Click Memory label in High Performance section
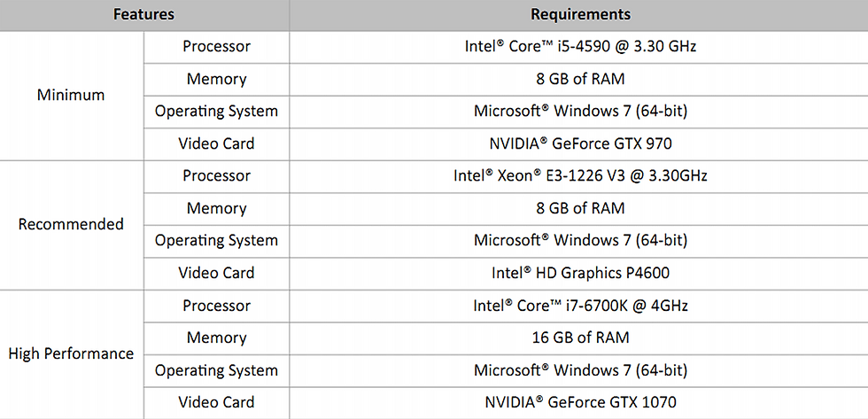 pyautogui.click(x=216, y=338)
